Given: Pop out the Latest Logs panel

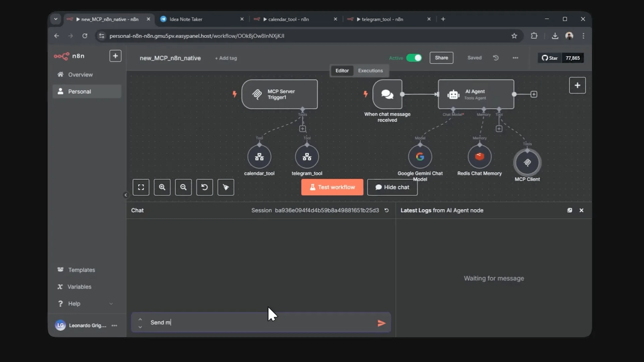Looking at the screenshot, I should (570, 210).
